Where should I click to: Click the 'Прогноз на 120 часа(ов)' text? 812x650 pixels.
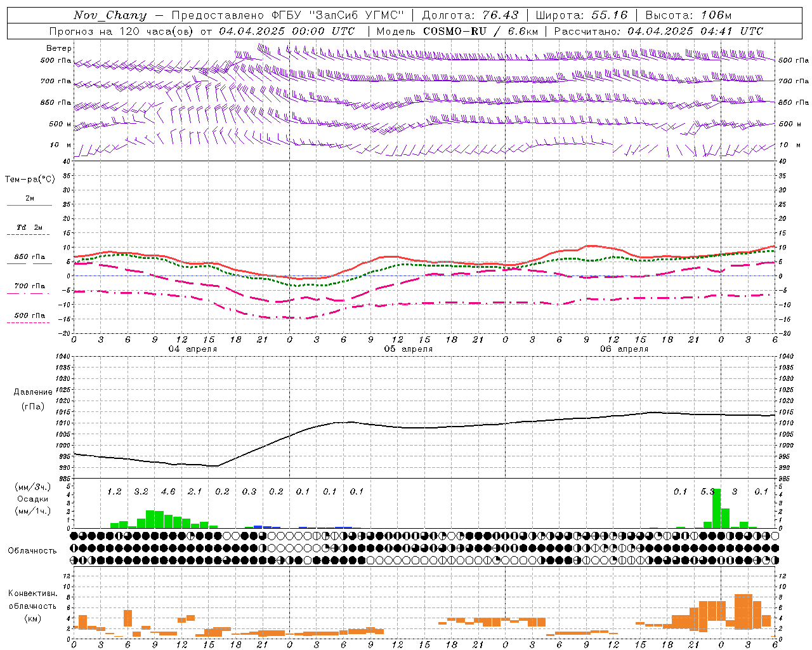[122, 31]
